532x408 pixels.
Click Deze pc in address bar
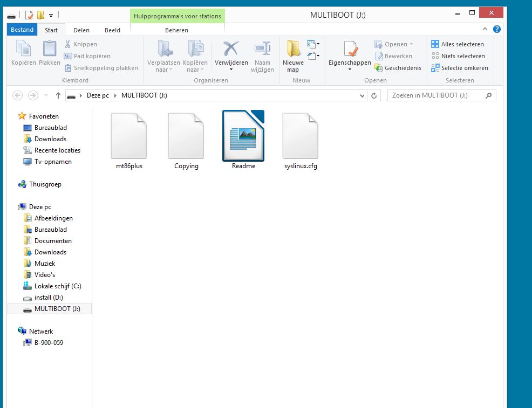coord(98,95)
